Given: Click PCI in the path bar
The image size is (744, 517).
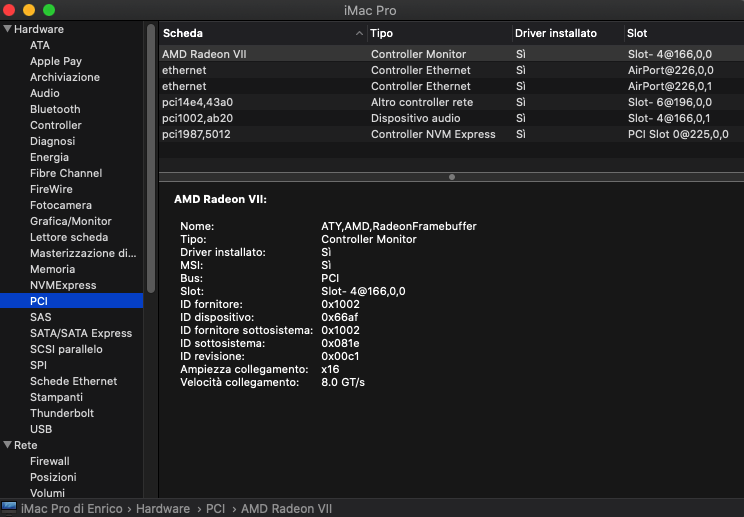Looking at the screenshot, I should 215,508.
